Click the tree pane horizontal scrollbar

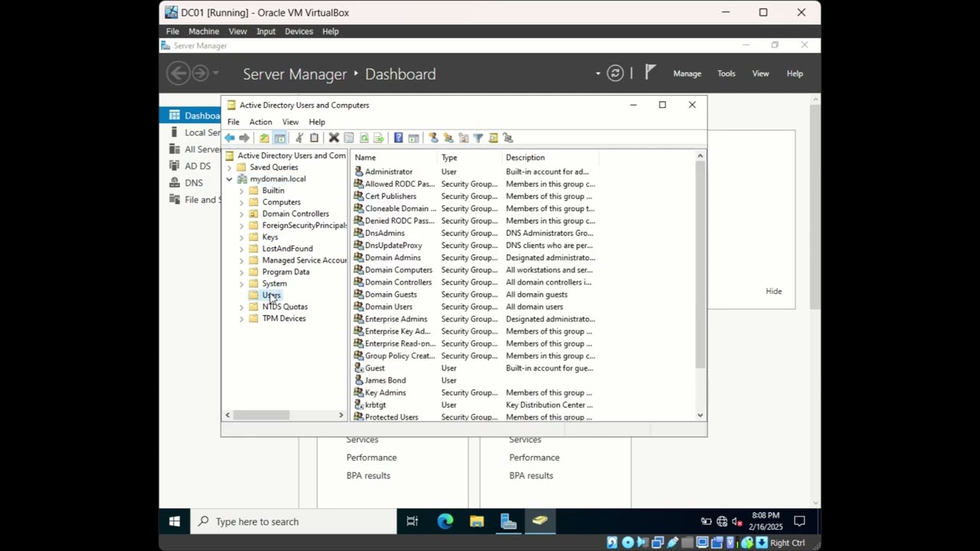point(261,415)
